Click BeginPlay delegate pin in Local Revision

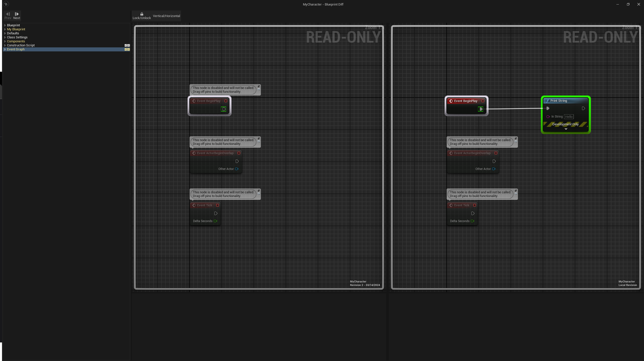(x=483, y=101)
